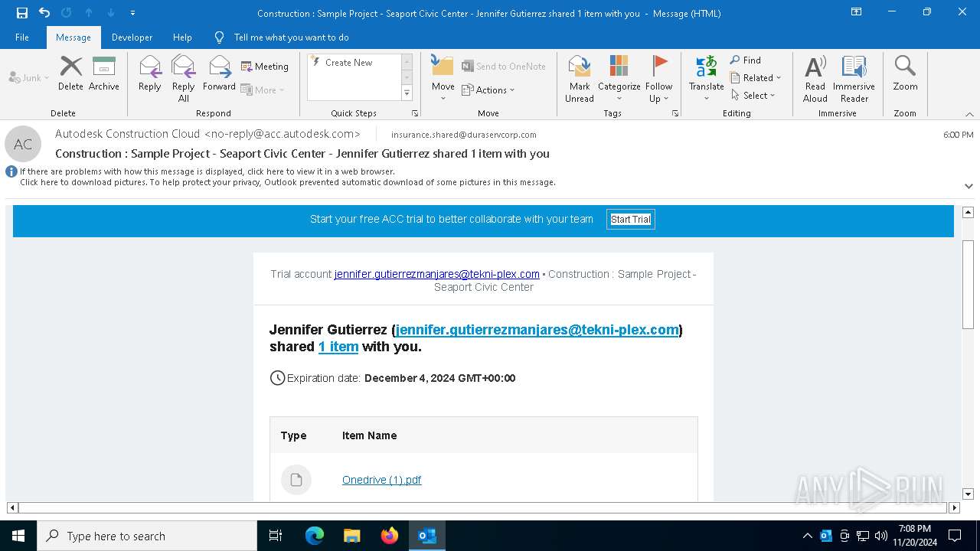Open trial account email link

tap(437, 274)
